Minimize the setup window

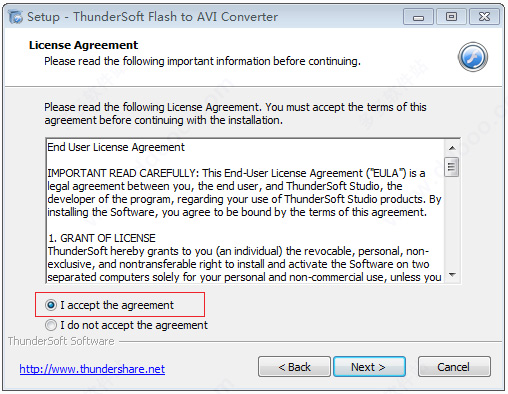418,17
